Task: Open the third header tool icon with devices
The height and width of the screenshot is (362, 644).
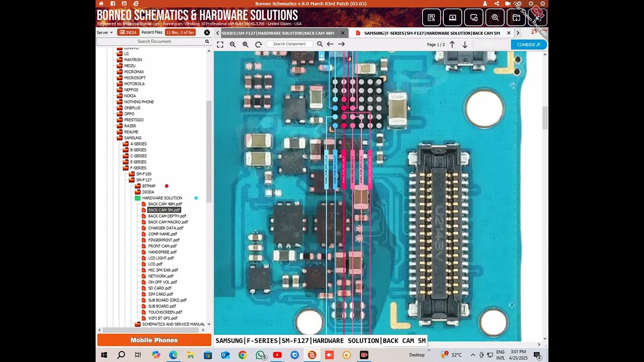Action: pyautogui.click(x=474, y=18)
